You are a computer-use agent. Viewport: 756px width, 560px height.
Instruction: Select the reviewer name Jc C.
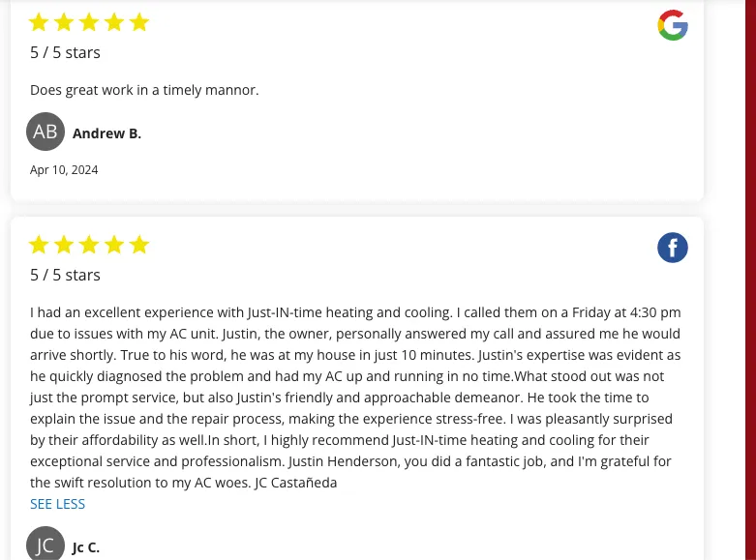point(86,547)
